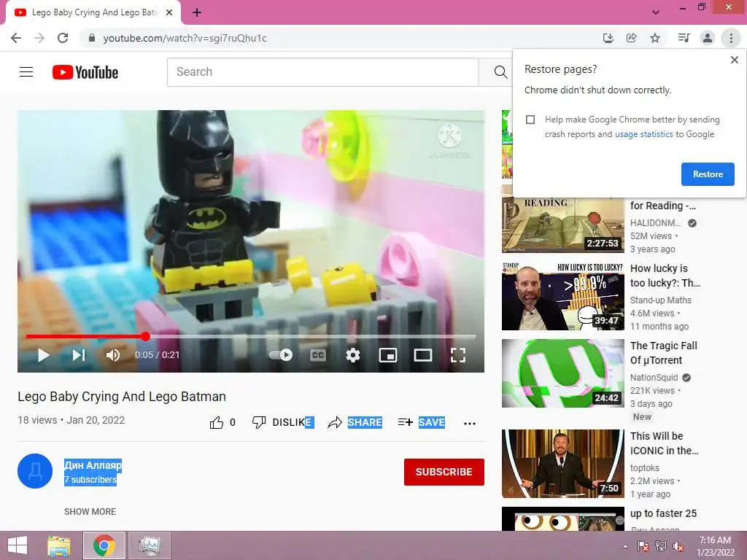Close the Lego Baby Crying tab

169,13
